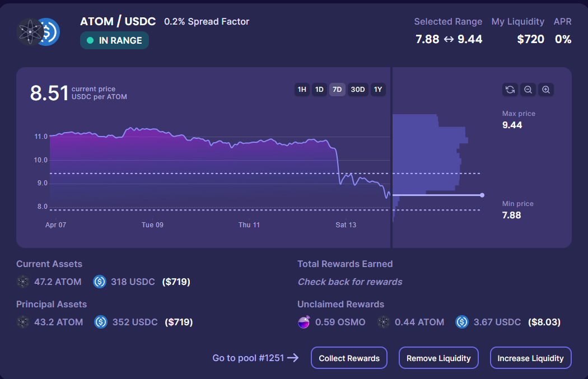The width and height of the screenshot is (588, 379).
Task: Click the Sat 13 date label on chart axis
Action: [346, 225]
